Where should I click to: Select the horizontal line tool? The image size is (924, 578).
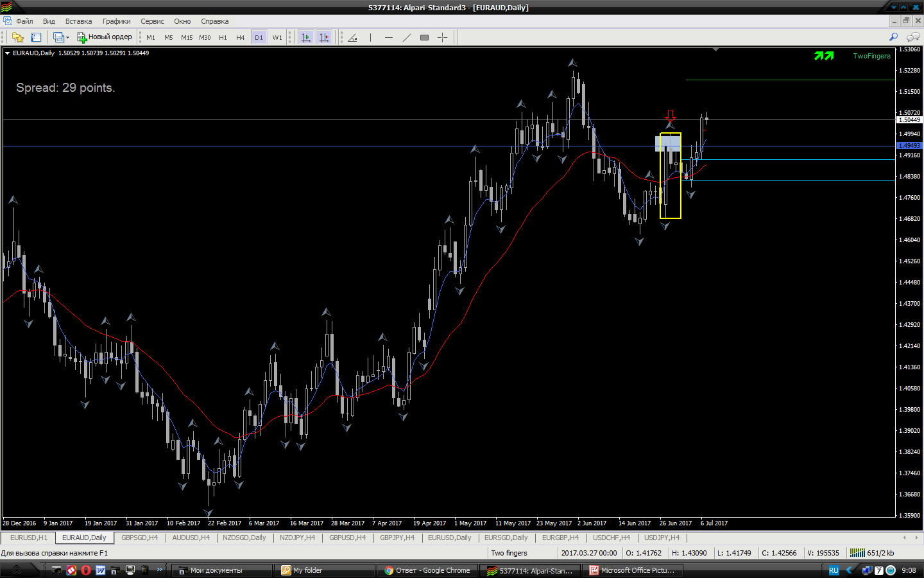(x=388, y=37)
